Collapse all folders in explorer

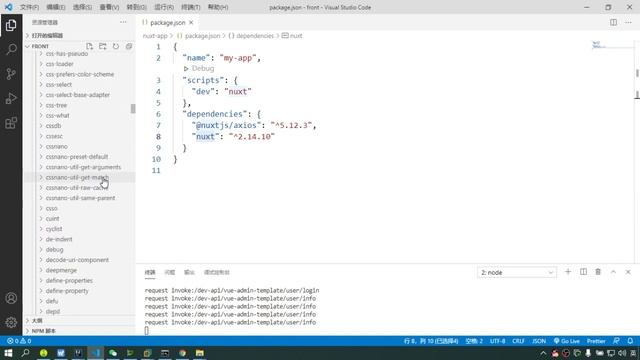pos(129,46)
